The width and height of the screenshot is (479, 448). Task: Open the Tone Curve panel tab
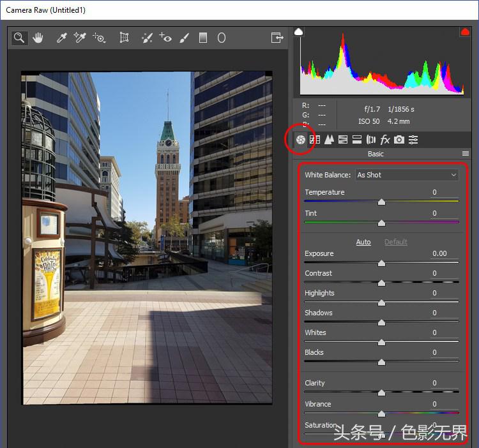[x=315, y=140]
